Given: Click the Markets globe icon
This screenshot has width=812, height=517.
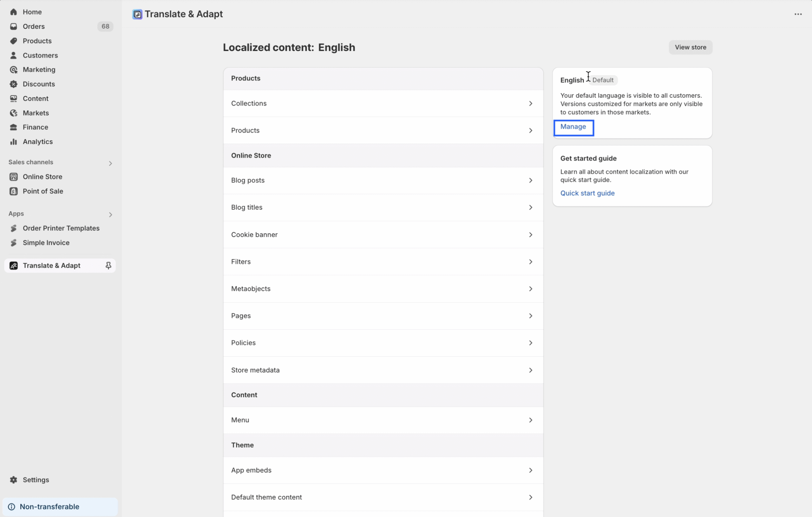Looking at the screenshot, I should point(14,113).
